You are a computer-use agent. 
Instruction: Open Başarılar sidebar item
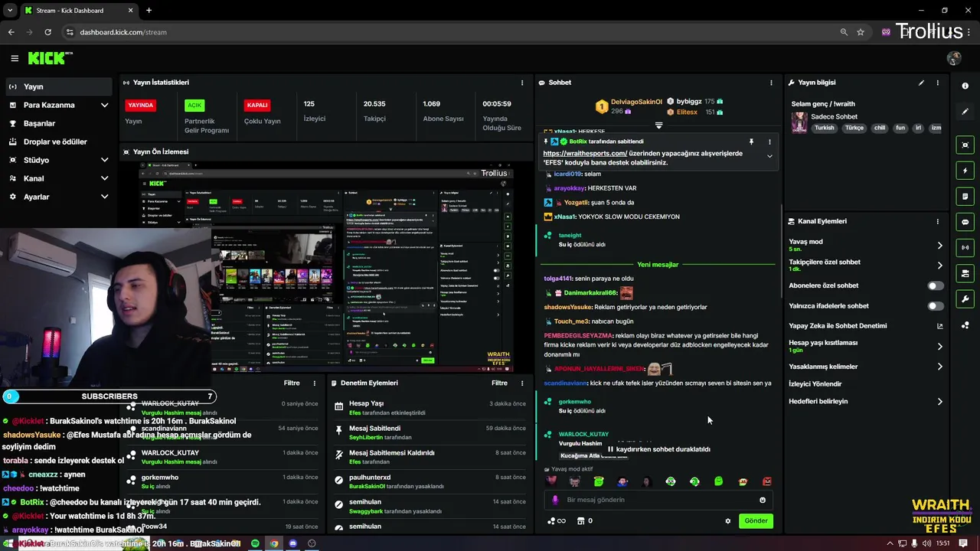pyautogui.click(x=58, y=123)
